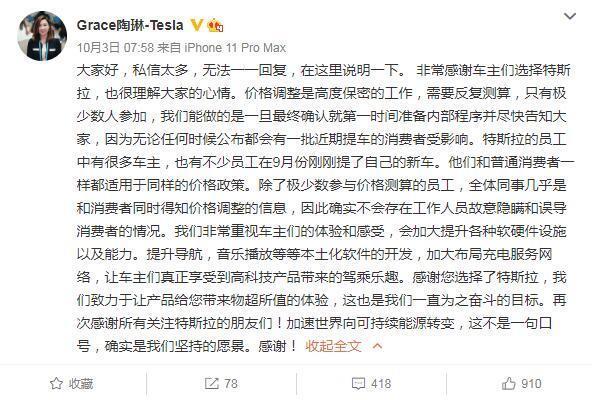Screen dimensions: 592x400
Task: Click the Grace陶琳-Tesla profile avatar
Action: (x=42, y=36)
